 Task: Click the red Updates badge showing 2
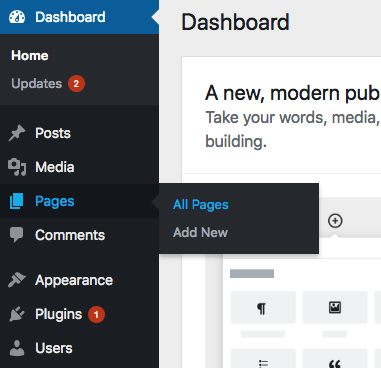[x=76, y=83]
